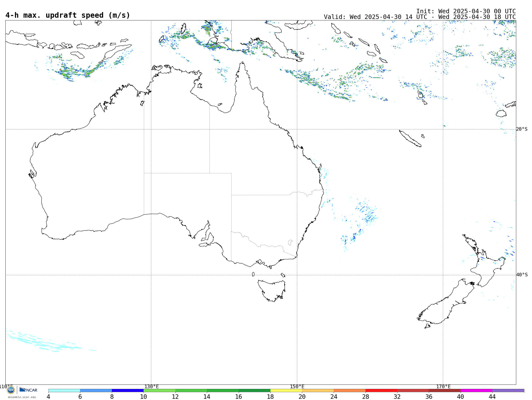Click the 150°E longitude label
Screen dimensions: 532x400
pos(297,387)
